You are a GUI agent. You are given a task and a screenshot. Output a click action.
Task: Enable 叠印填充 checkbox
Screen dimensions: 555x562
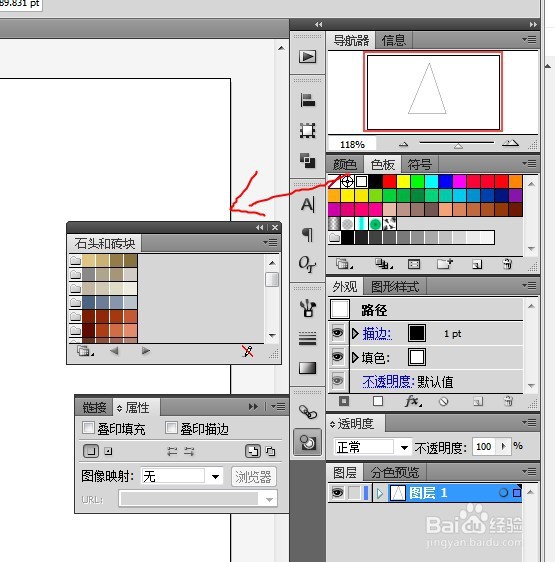[88, 428]
